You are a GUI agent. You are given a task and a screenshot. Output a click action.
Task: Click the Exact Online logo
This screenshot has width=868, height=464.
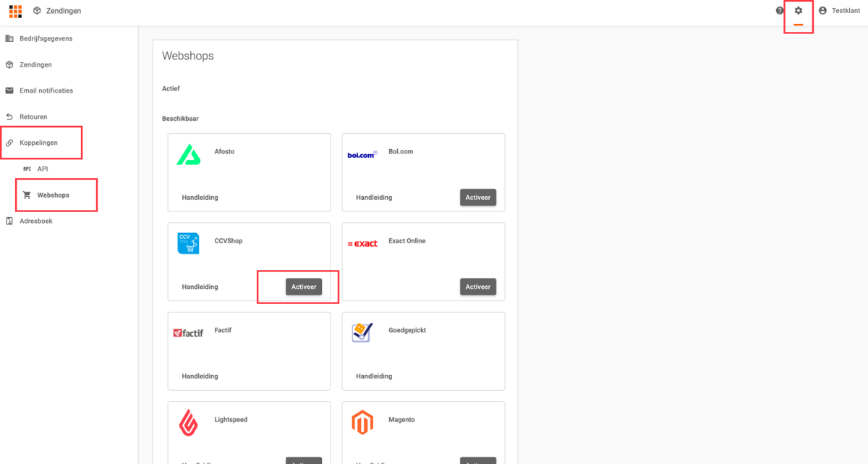(362, 244)
